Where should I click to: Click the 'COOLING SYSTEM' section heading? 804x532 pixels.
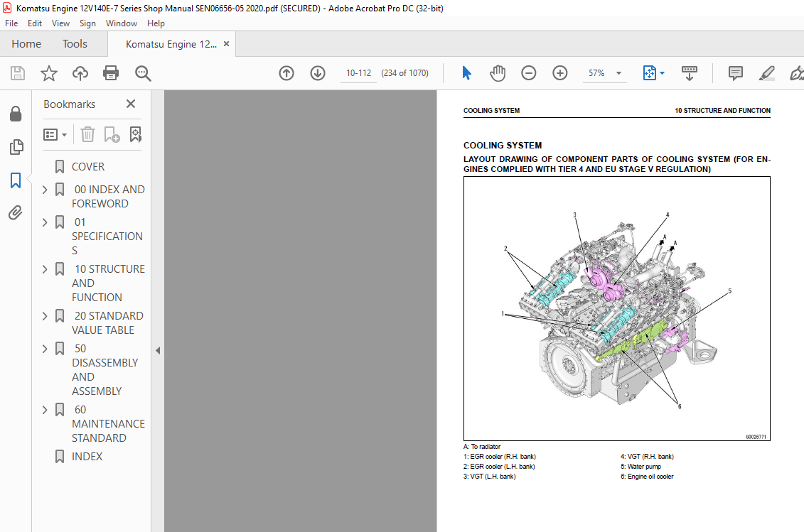point(503,146)
